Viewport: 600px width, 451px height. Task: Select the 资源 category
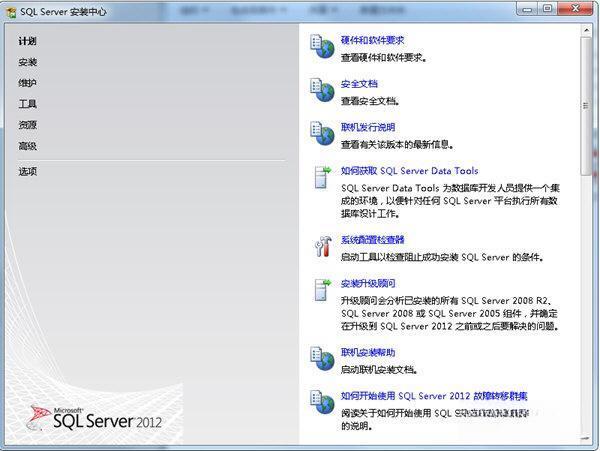28,125
